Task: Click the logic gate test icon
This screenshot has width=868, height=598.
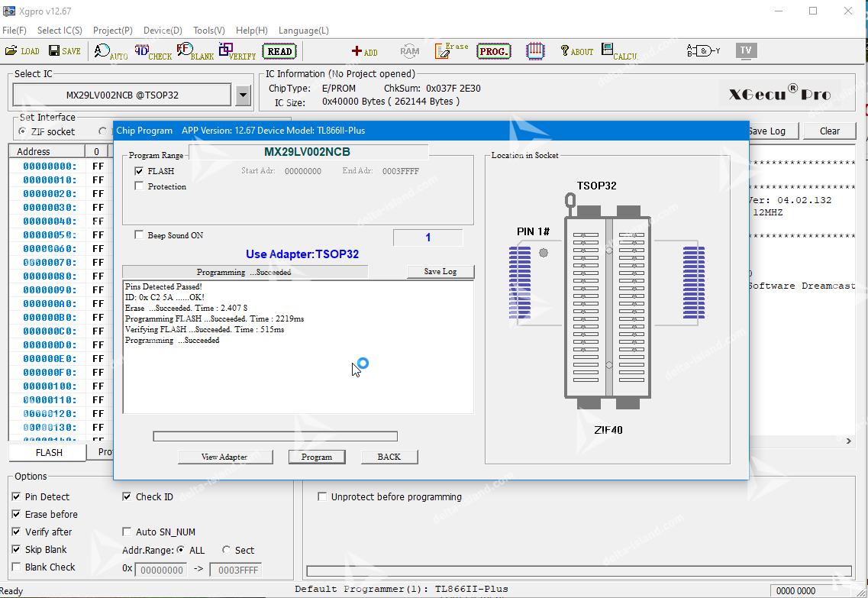Action: pos(703,51)
